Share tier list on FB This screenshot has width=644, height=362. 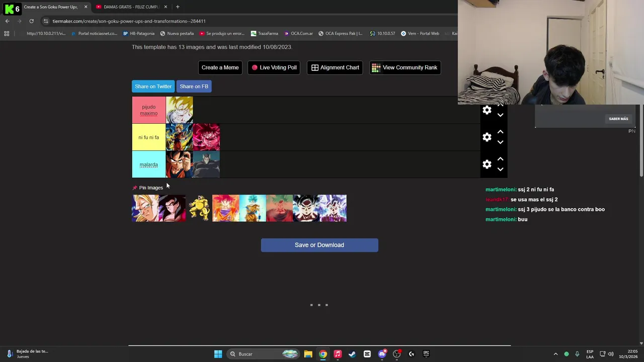194,86
